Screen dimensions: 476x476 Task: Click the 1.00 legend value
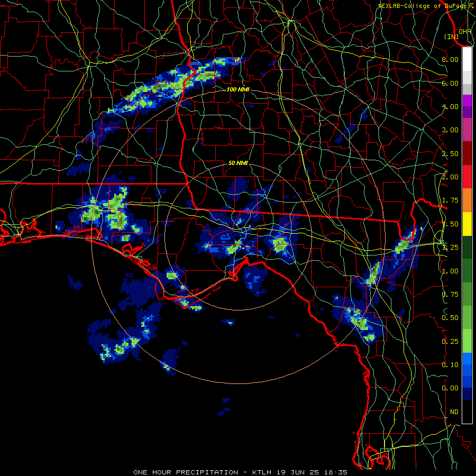coord(450,271)
